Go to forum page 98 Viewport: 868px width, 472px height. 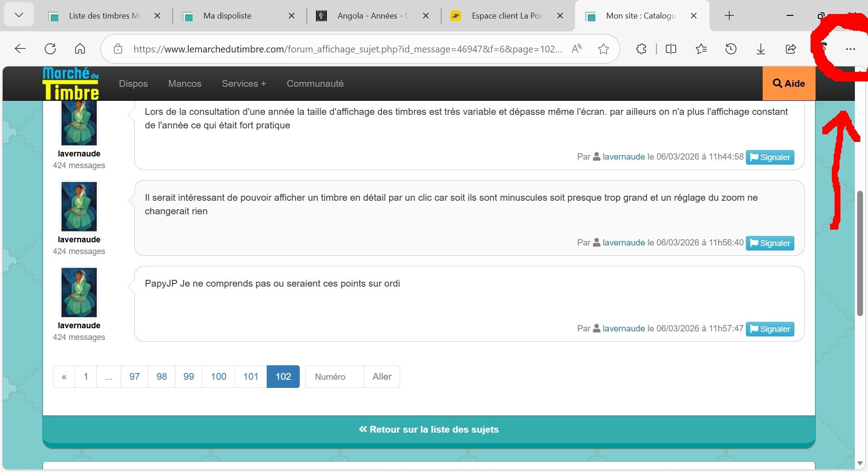click(x=162, y=377)
